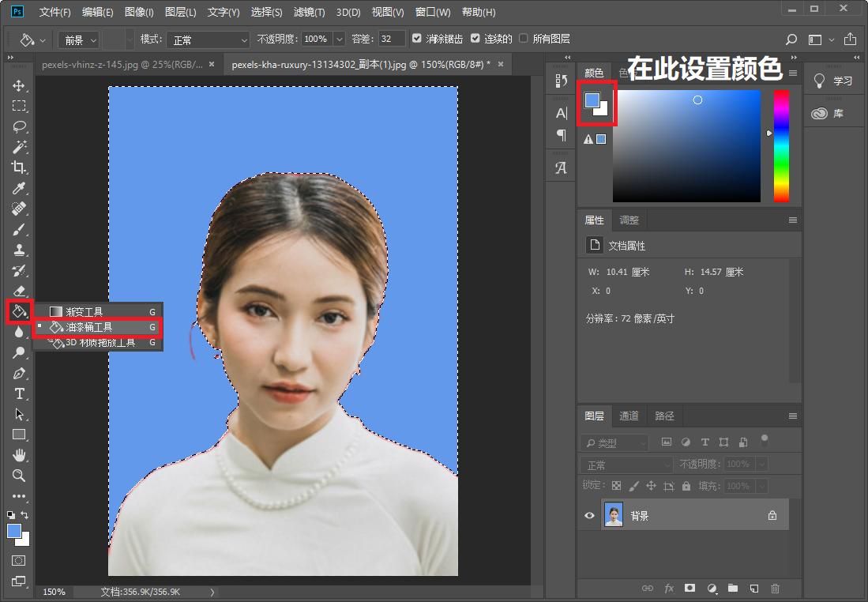This screenshot has height=602, width=868.
Task: Hide the 背景 layer with its eye toggle
Action: [588, 515]
